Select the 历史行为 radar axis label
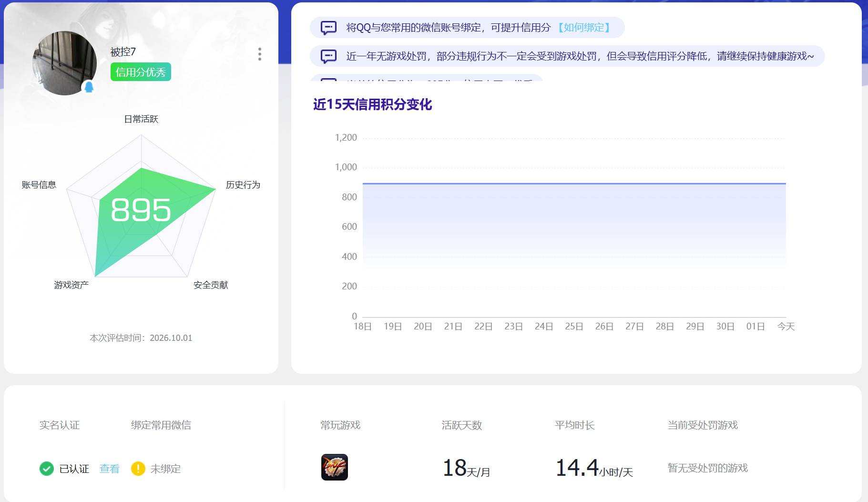Image resolution: width=868 pixels, height=502 pixels. point(243,185)
